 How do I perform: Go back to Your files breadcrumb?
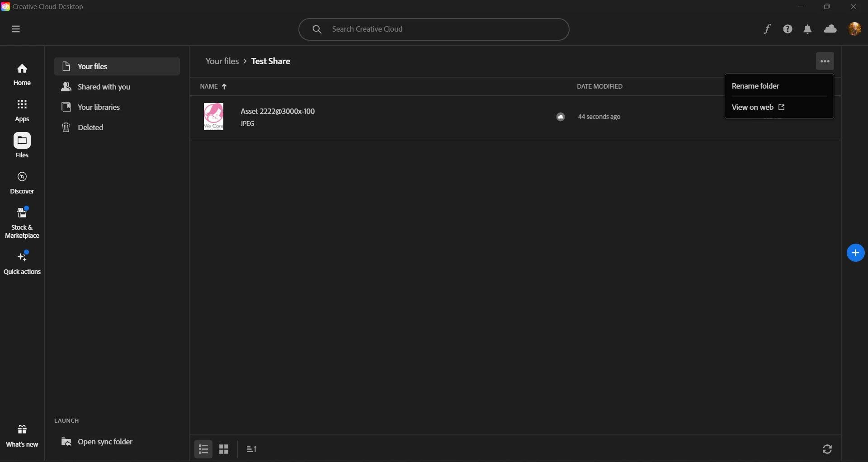(222, 61)
